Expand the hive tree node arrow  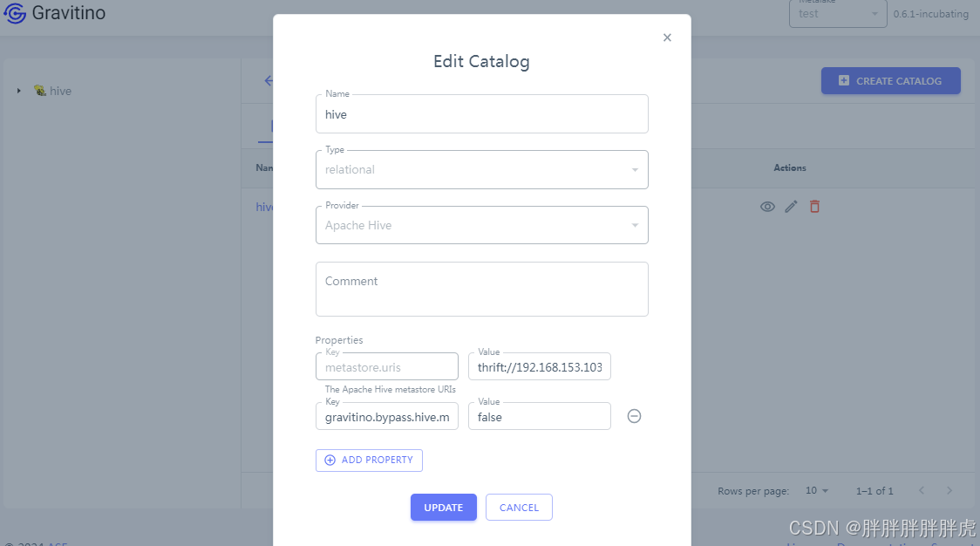click(19, 91)
